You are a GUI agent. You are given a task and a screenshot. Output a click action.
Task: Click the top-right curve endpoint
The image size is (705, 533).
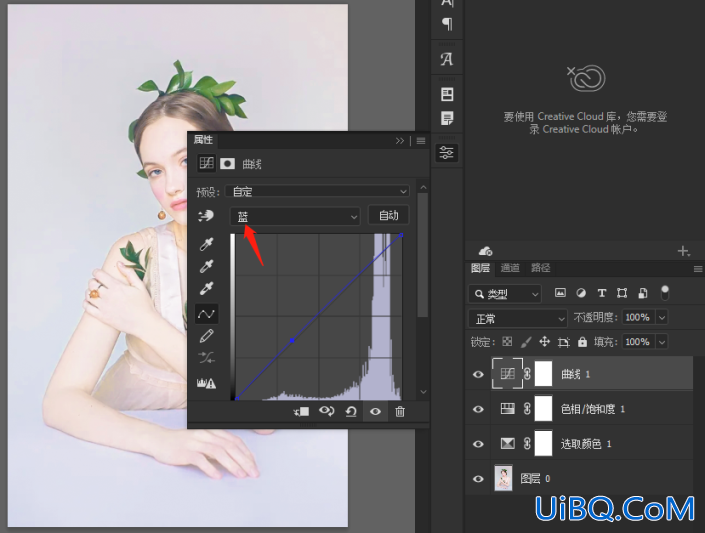point(402,235)
